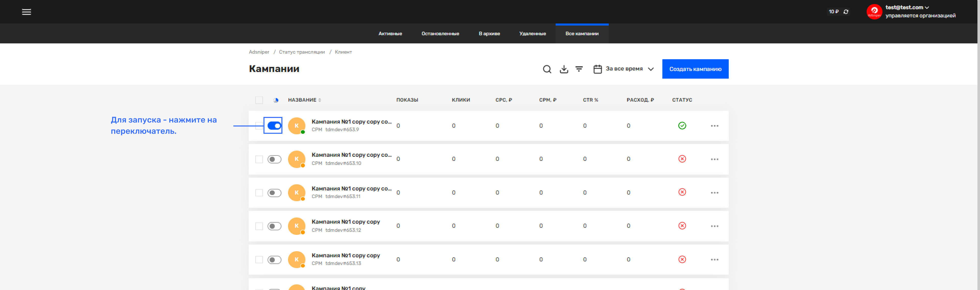Turn off the toggle for campaign tdmdev#653.9
The width and height of the screenshot is (980, 290).
coord(274,126)
